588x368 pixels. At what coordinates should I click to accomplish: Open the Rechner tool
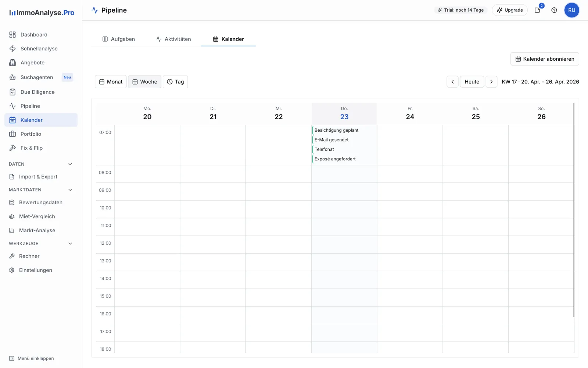[x=41, y=256]
